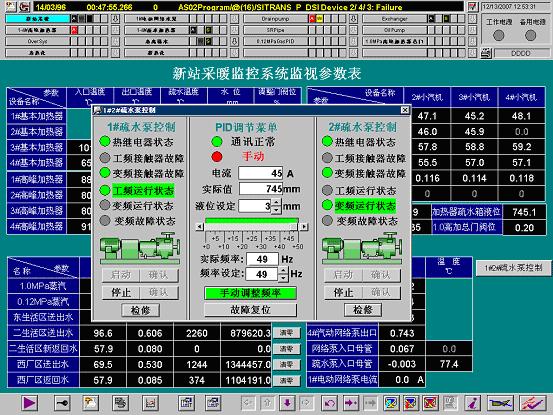Click the 1#2#疏水泵控制 button at right
553x415 pixels.
514,268
